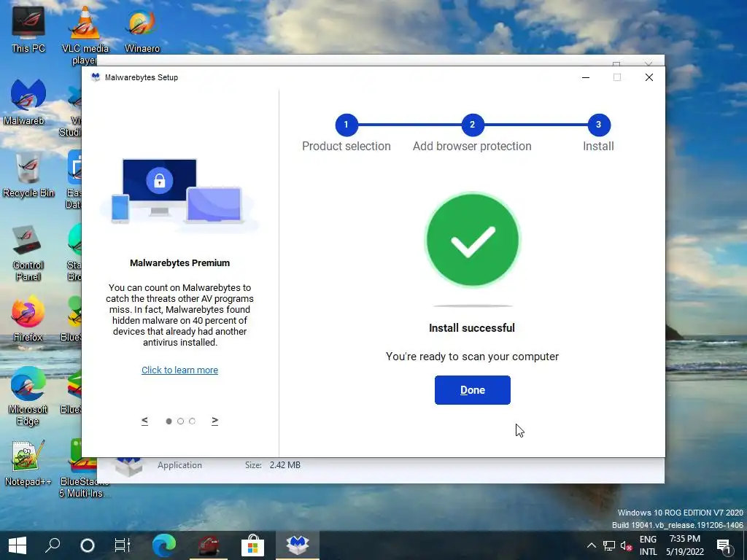Screen dimensions: 747x560
Task: Launch Firefox from the desktop
Action: (28, 319)
